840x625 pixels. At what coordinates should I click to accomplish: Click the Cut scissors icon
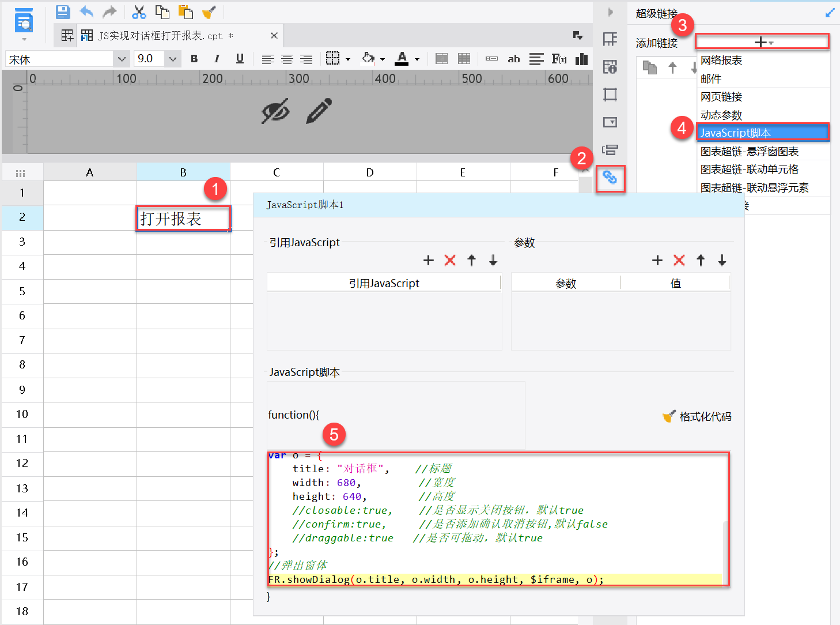139,12
